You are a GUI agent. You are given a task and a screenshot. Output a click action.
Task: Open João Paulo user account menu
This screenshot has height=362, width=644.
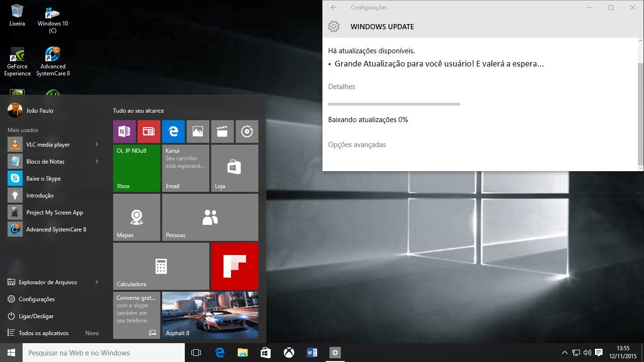coord(31,110)
